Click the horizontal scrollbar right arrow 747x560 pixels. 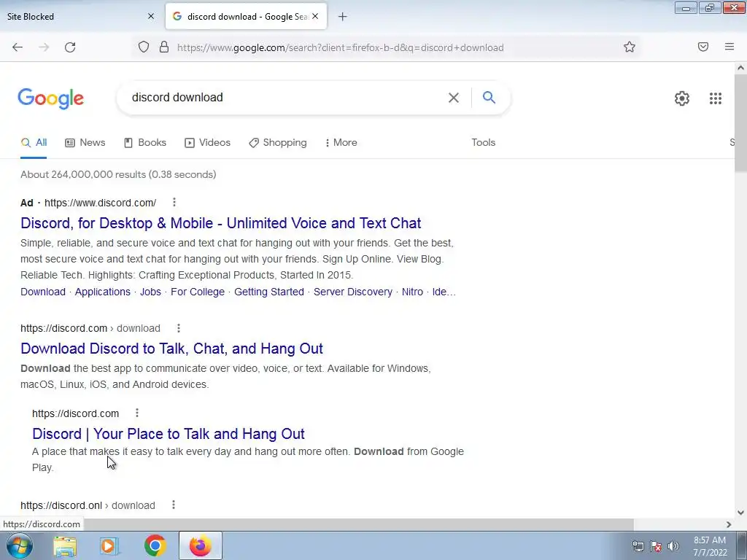729,524
